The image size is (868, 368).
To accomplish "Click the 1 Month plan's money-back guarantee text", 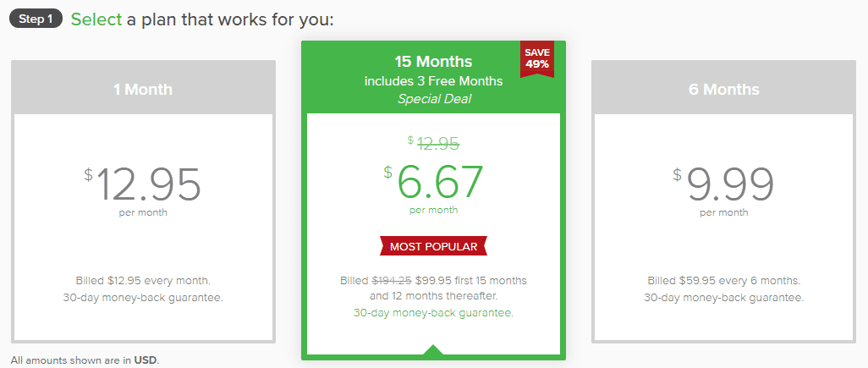I will coord(143,297).
